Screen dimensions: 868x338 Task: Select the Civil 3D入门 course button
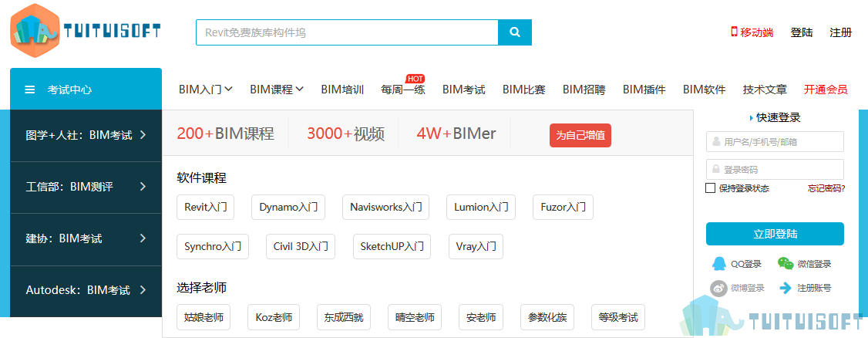(301, 247)
